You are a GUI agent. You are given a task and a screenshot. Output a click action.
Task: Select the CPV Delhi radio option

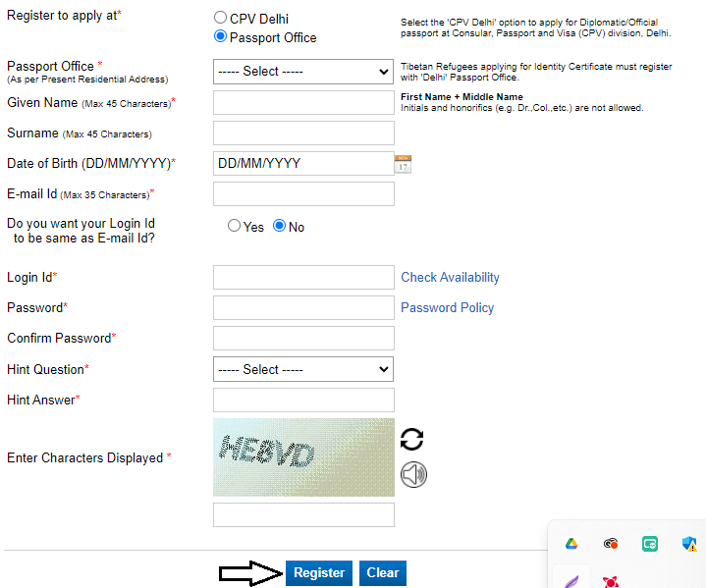(x=220, y=18)
